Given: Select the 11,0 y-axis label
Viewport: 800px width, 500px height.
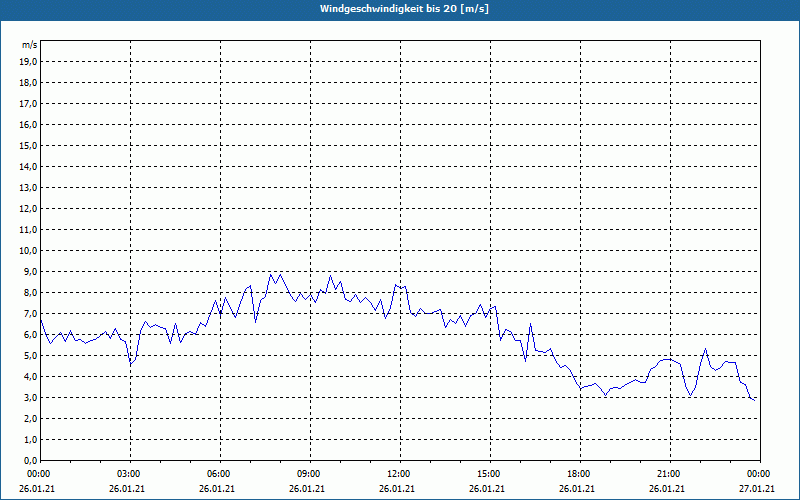Looking at the screenshot, I should click(x=28, y=230).
